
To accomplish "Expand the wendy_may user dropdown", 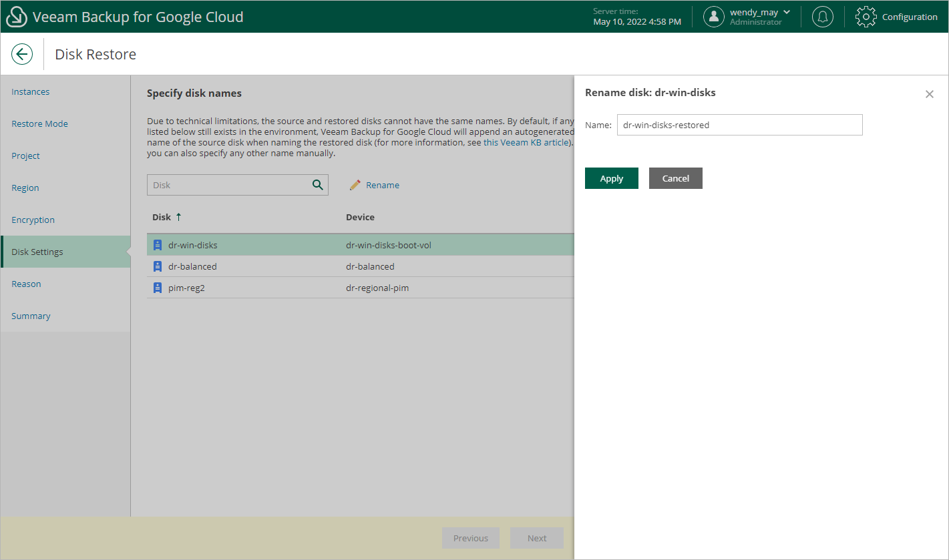I will tap(787, 12).
